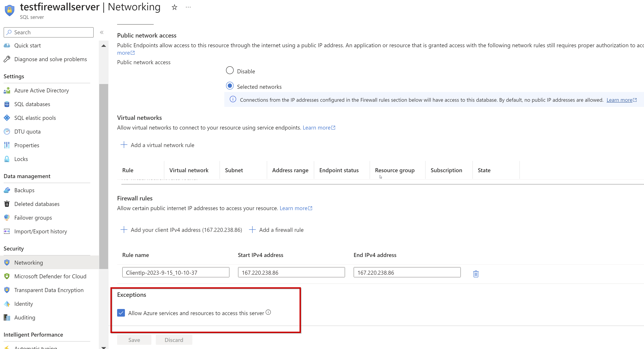Click the Discard button
This screenshot has height=349, width=644.
(174, 340)
